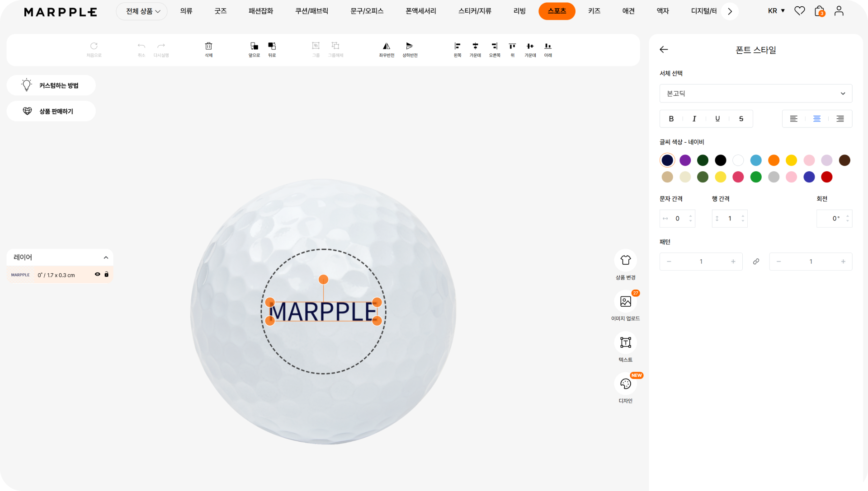Screen dimensions: 868x491
Task: Align object to vertical middle
Action: (530, 47)
